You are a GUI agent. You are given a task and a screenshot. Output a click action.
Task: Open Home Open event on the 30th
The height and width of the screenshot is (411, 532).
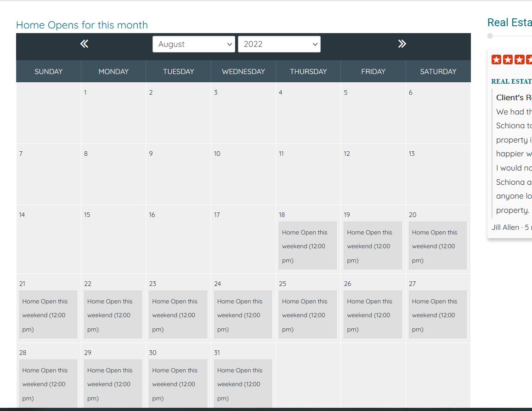pos(178,383)
